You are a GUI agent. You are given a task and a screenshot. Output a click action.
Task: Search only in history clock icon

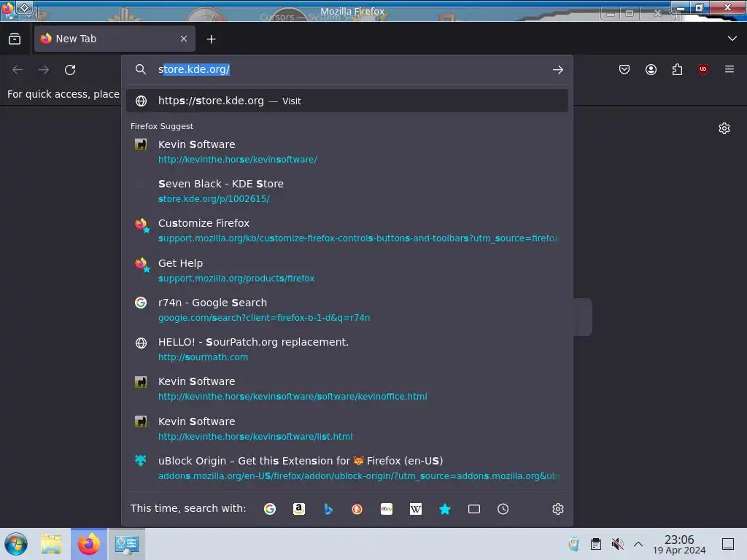point(503,509)
